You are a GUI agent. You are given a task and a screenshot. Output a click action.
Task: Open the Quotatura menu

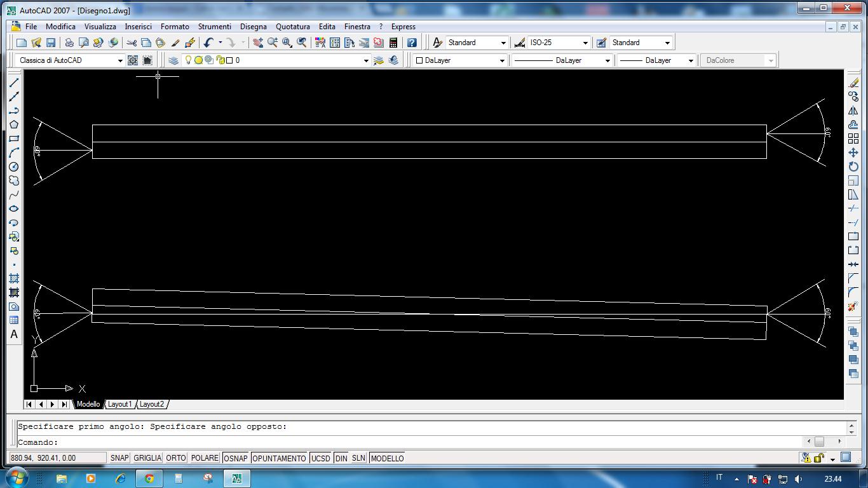point(293,27)
